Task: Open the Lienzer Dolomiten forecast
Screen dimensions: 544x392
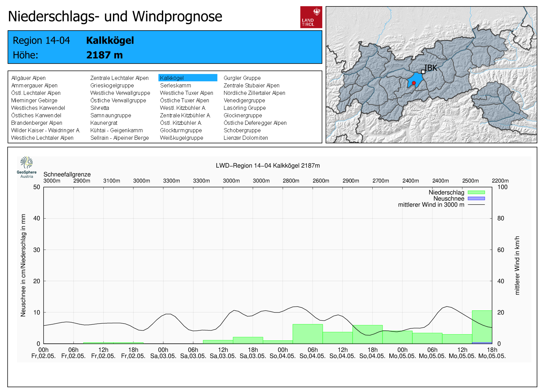Action: click(245, 138)
